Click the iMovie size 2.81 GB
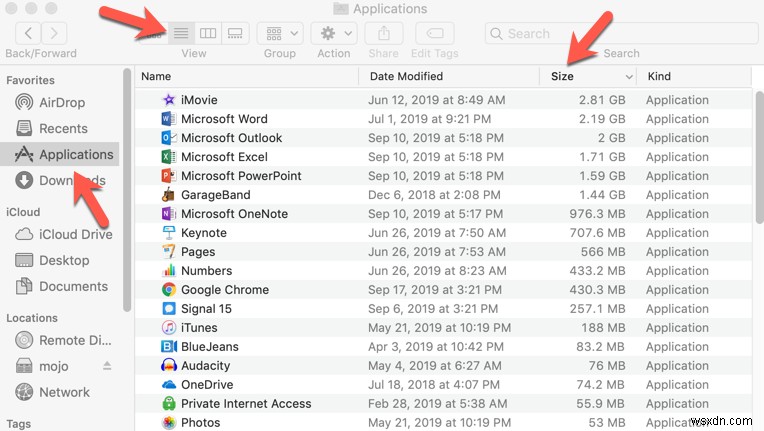The width and height of the screenshot is (764, 431). tap(602, 100)
